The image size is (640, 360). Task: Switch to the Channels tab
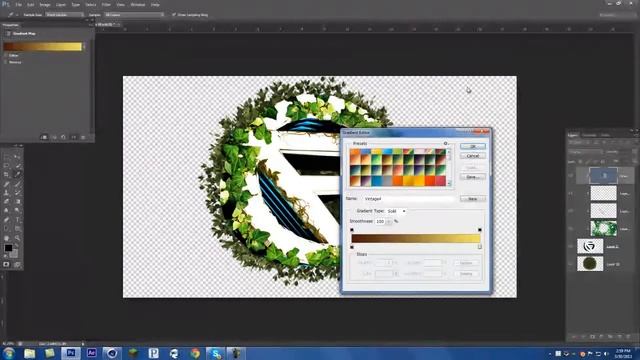tap(589, 135)
